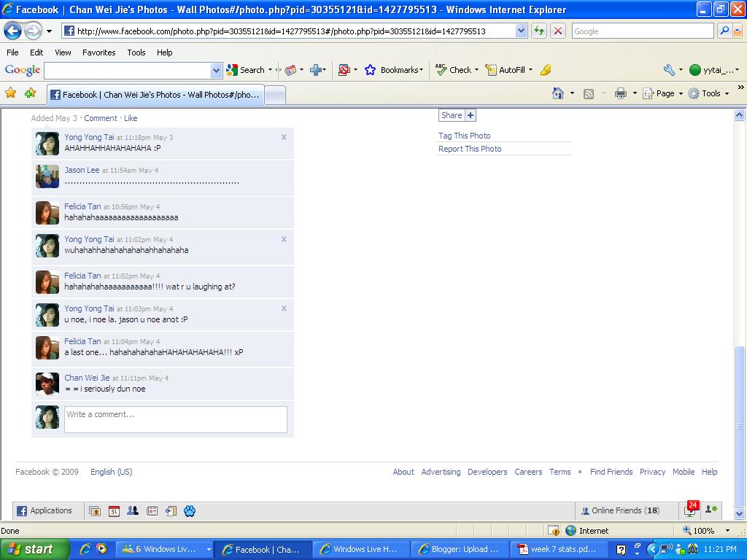Open the zoom level 100% dropdown
This screenshot has height=560, width=747.
[727, 531]
